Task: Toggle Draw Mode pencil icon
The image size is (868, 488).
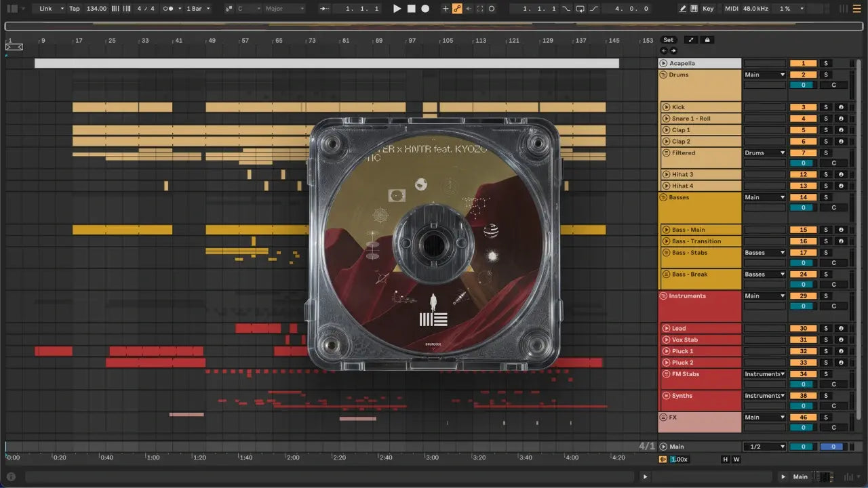Action: click(x=682, y=9)
